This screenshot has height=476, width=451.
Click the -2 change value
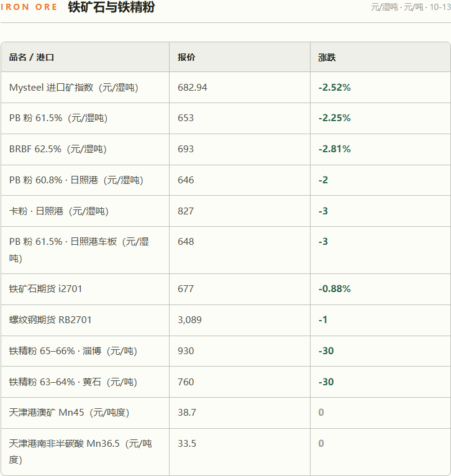(x=323, y=180)
